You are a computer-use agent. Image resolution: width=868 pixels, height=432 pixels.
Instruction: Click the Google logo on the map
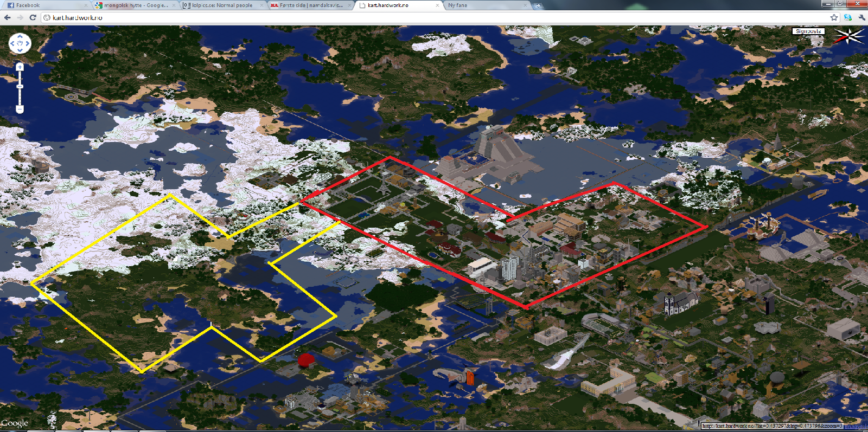pyautogui.click(x=15, y=423)
